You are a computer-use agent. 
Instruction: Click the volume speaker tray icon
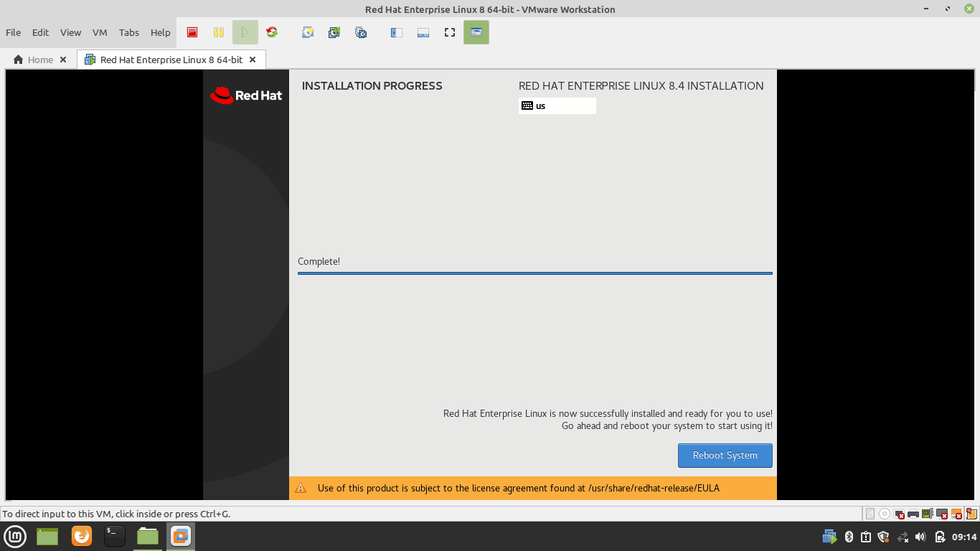click(x=920, y=537)
